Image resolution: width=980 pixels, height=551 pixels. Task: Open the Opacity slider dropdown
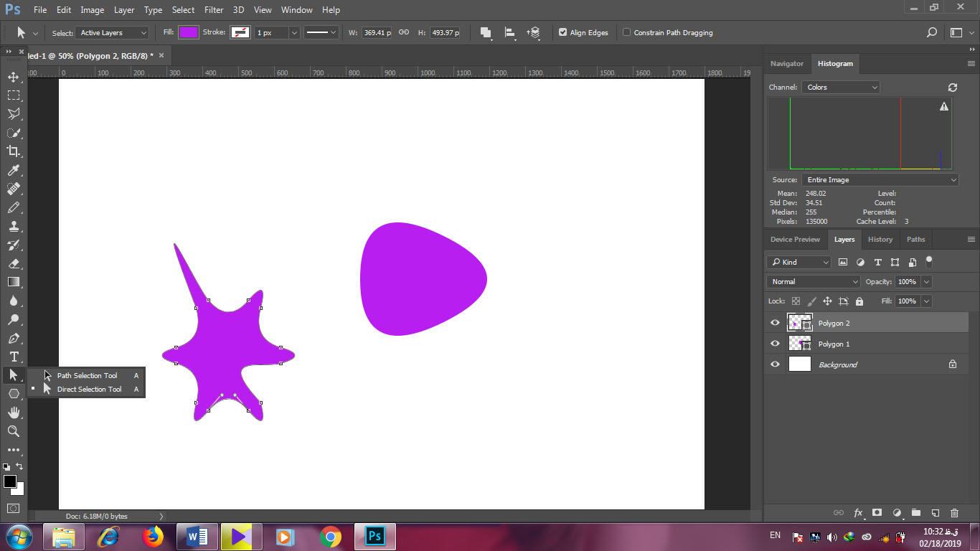pyautogui.click(x=927, y=282)
